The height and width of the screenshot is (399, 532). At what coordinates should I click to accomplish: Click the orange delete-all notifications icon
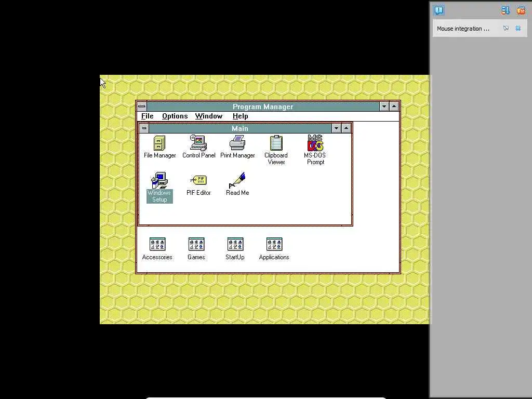(521, 10)
